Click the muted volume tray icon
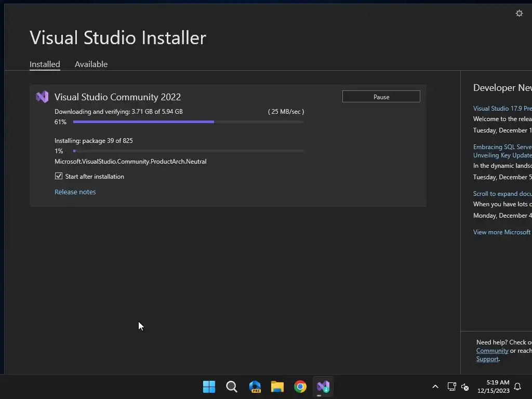Viewport: 532px width, 399px height. 465,387
